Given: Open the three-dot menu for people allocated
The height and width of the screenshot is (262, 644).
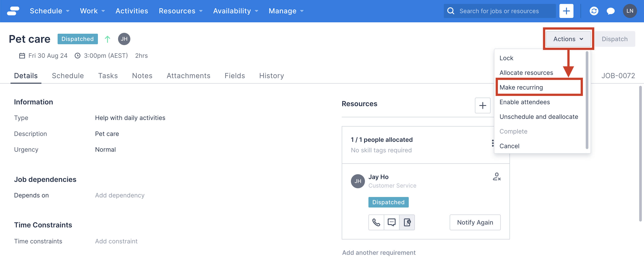Looking at the screenshot, I should point(493,143).
